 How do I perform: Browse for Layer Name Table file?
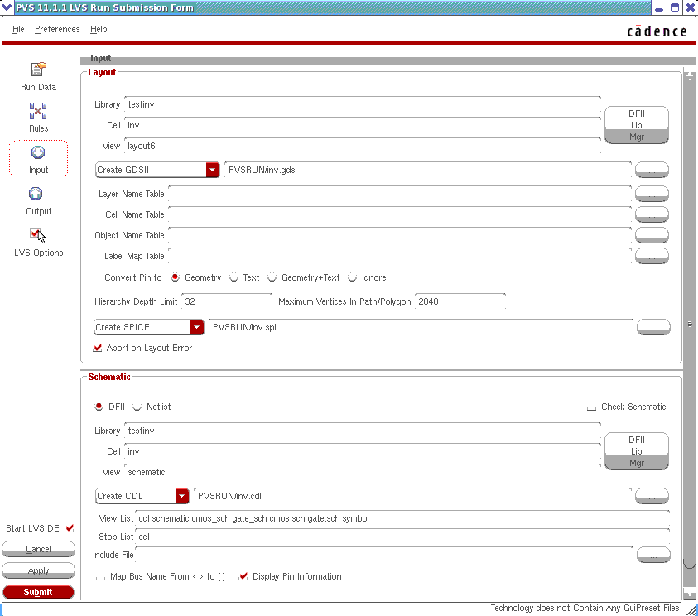(x=652, y=194)
